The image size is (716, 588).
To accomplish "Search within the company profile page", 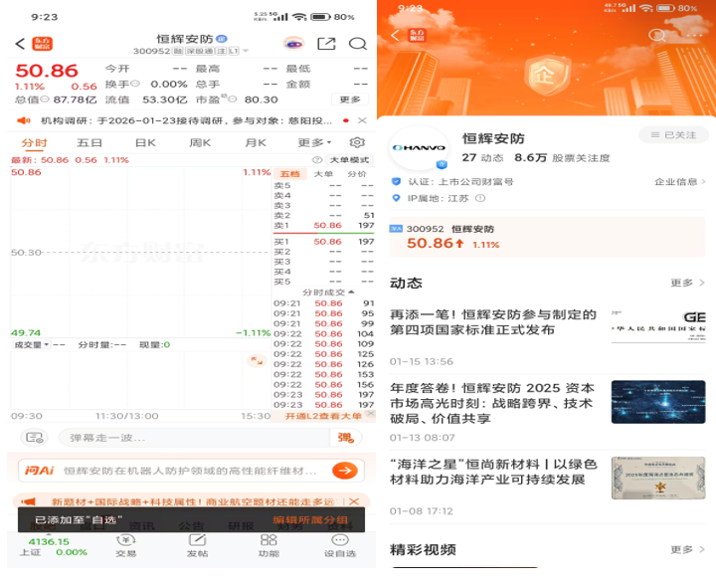I will [x=657, y=35].
